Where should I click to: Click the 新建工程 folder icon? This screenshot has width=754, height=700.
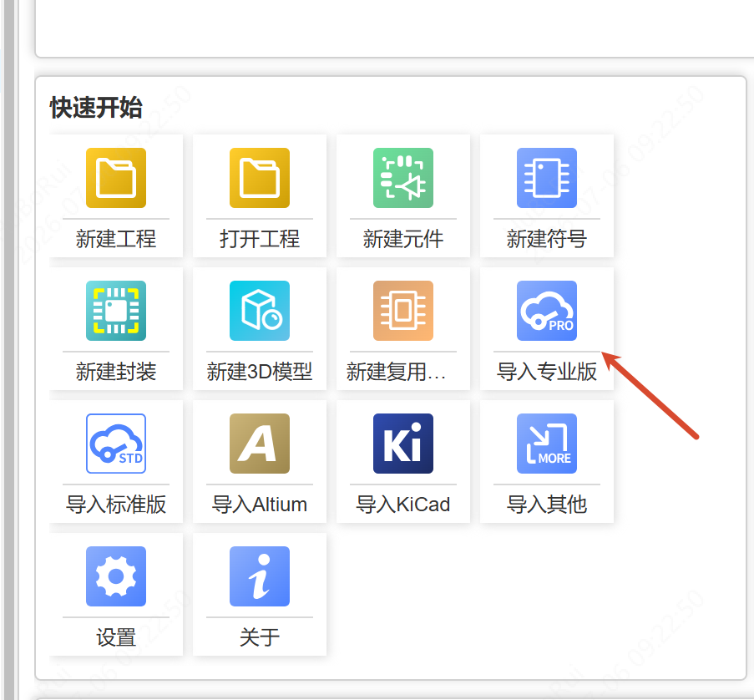coord(116,178)
